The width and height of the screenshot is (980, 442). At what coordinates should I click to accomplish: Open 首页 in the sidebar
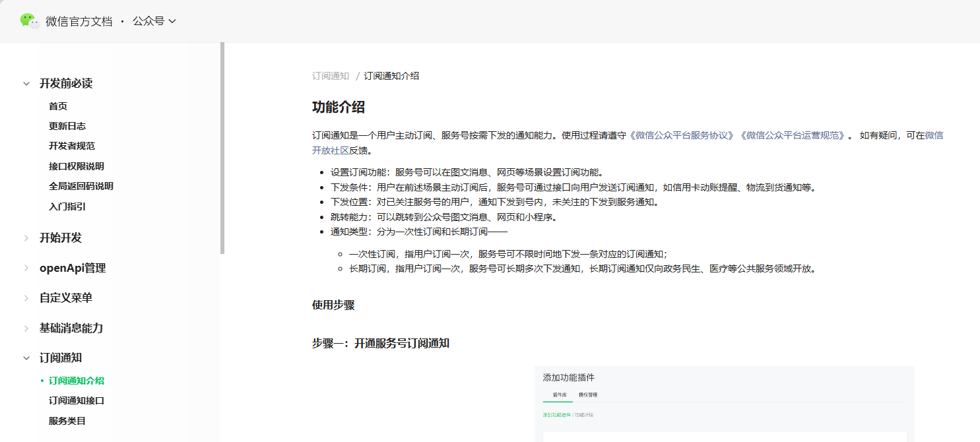click(58, 106)
